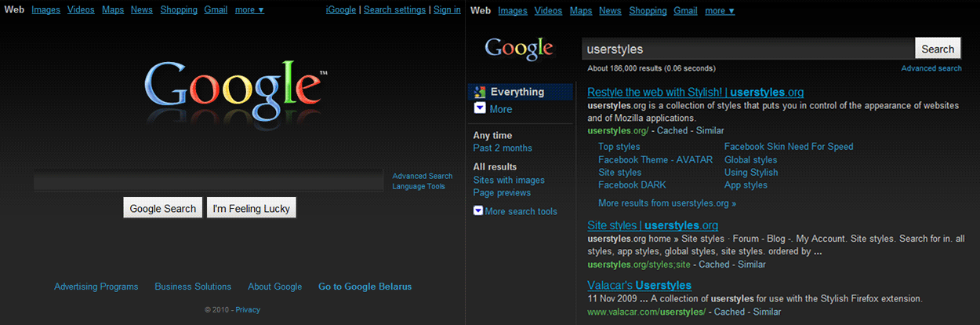Open the Site styles sitelink

620,172
